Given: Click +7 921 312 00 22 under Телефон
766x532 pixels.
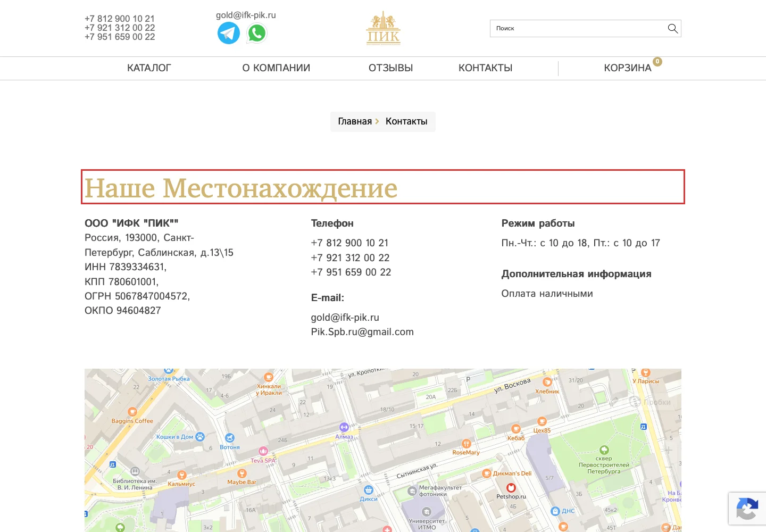Looking at the screenshot, I should pos(350,257).
